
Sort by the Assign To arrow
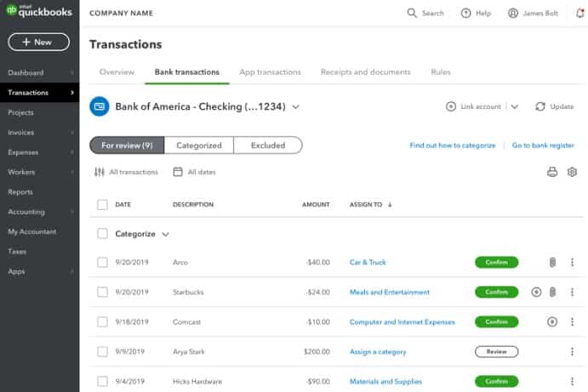[390, 205]
